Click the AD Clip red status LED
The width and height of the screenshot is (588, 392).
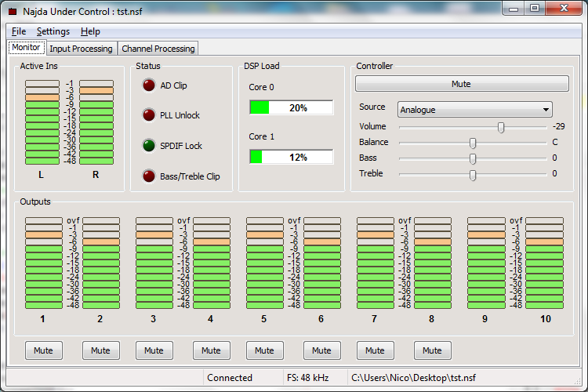tap(149, 85)
